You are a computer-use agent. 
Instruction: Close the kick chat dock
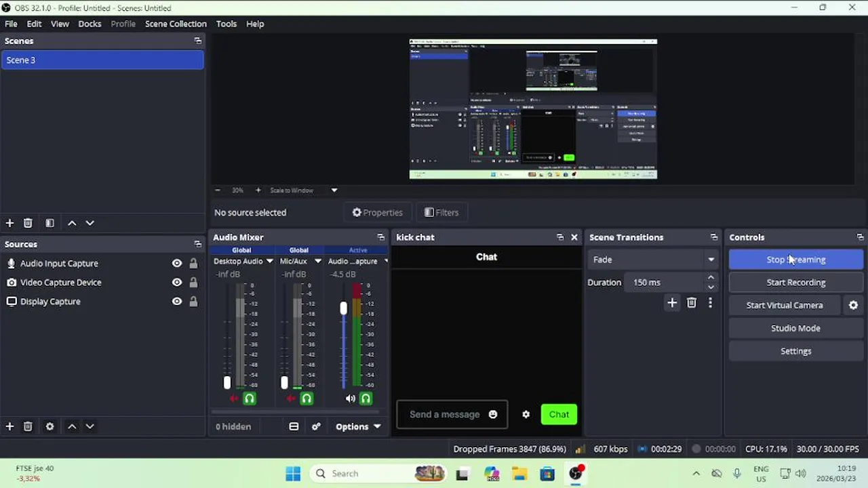(x=574, y=237)
